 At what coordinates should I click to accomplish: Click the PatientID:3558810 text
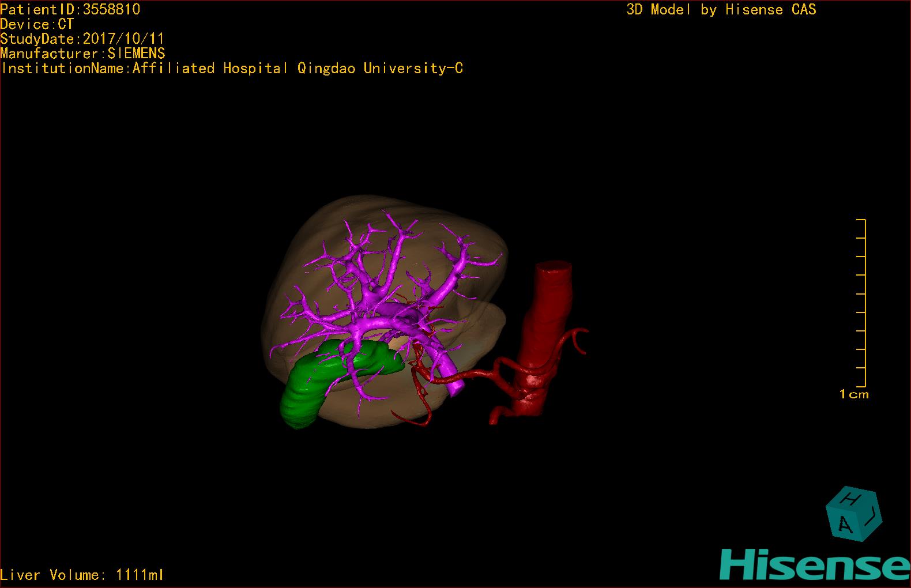(70, 9)
